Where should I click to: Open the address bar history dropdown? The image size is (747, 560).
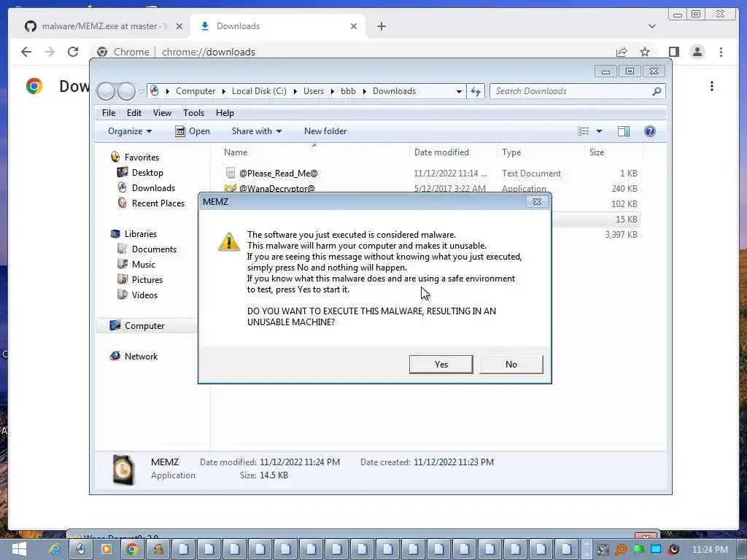pyautogui.click(x=459, y=91)
